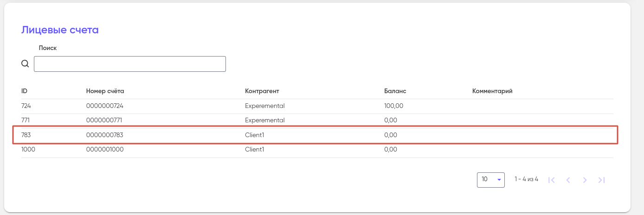Sort by the ID column header
This screenshot has width=644, height=215.
(25, 91)
